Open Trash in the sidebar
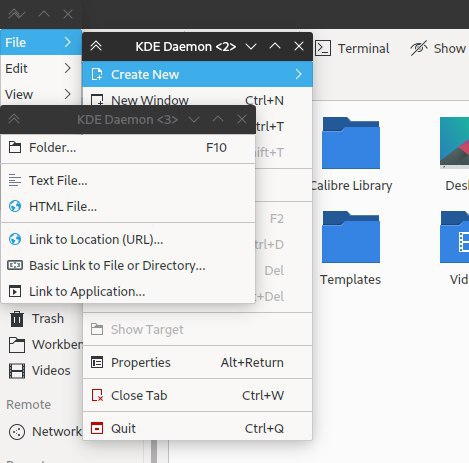 click(x=42, y=318)
